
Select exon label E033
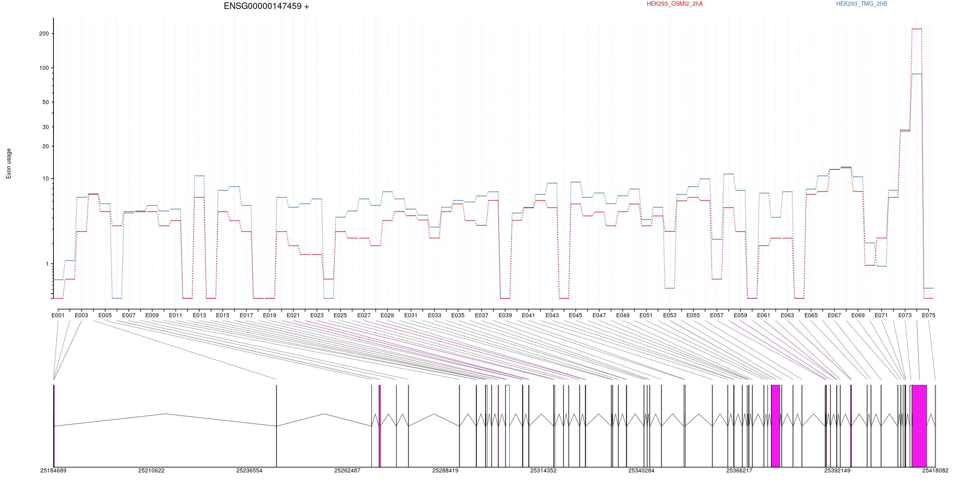click(x=434, y=315)
